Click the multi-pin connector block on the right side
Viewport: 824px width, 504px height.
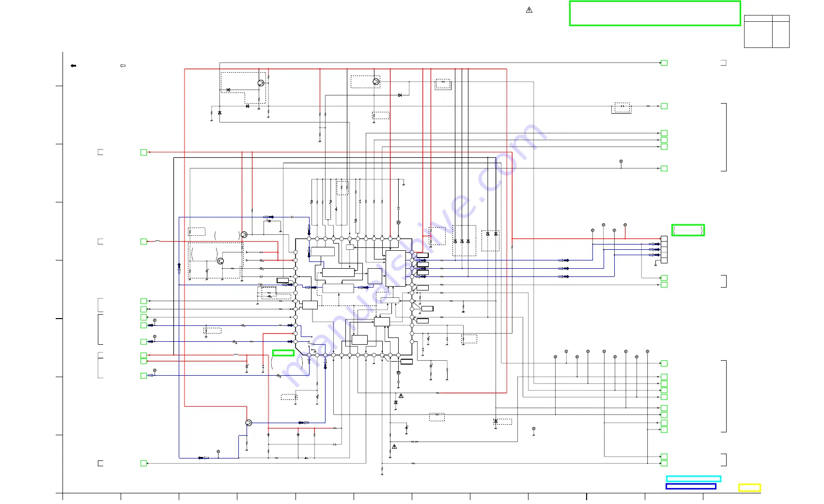(664, 249)
